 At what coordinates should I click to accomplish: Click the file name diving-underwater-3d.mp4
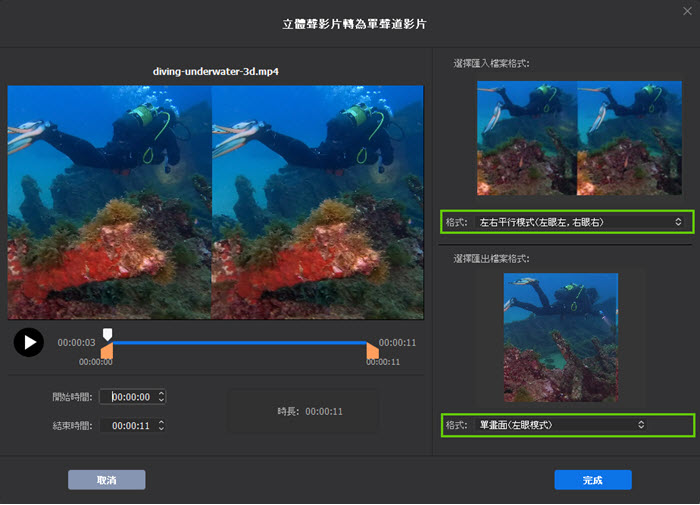[216, 71]
